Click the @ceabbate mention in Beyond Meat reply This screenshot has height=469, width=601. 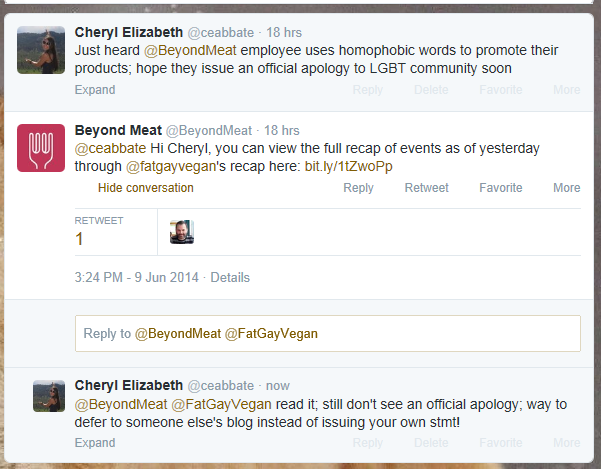(110, 148)
